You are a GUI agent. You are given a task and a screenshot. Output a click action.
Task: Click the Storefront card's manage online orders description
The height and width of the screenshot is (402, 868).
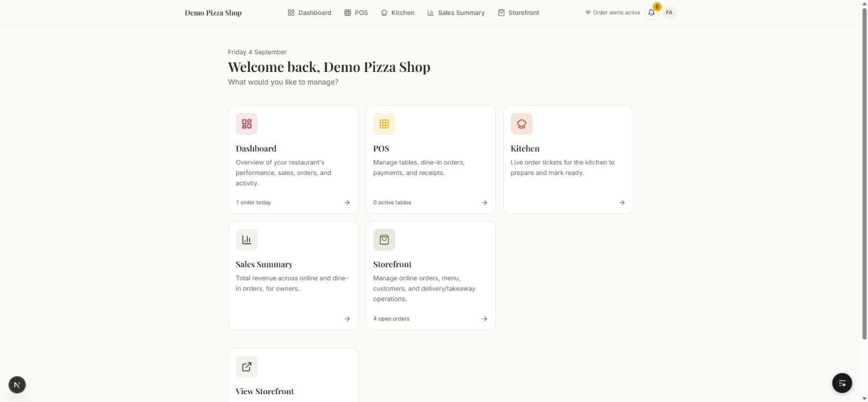424,288
